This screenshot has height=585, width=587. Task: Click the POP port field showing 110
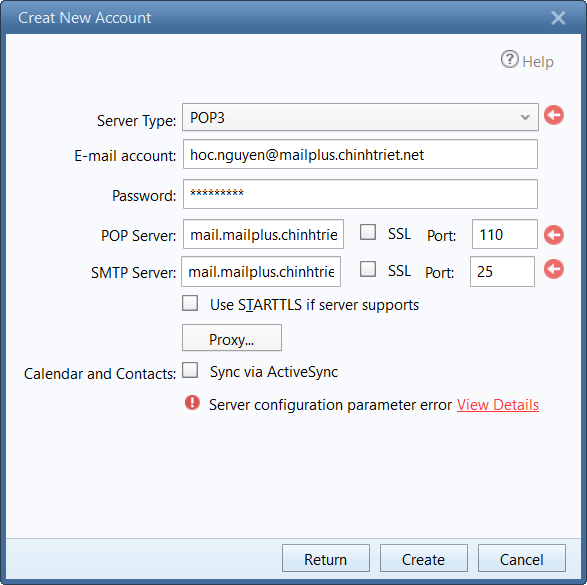[x=505, y=234]
